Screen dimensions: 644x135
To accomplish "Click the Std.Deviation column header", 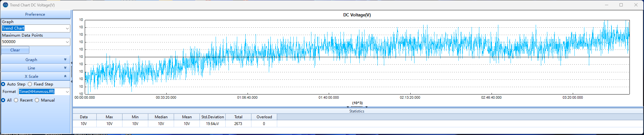I will [212, 117].
